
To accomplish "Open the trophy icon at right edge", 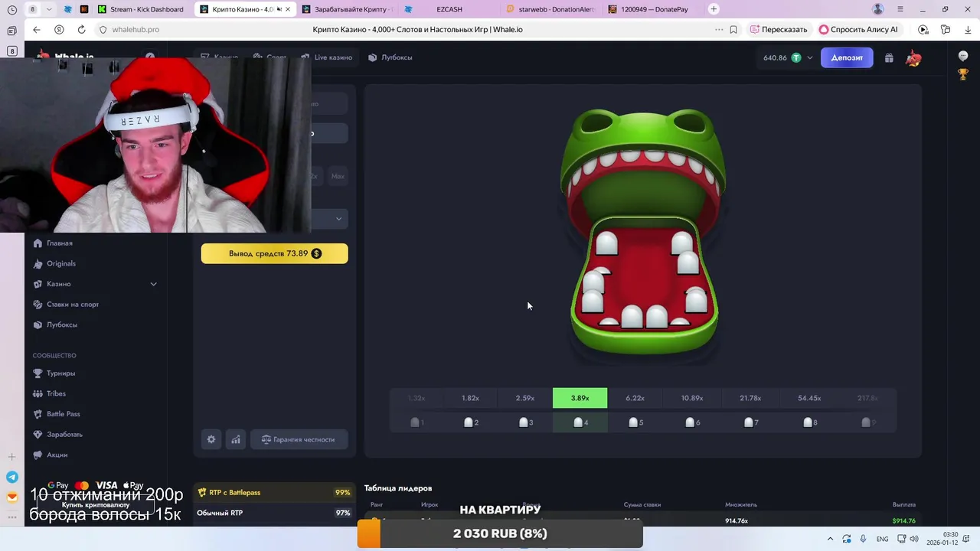I will (963, 74).
